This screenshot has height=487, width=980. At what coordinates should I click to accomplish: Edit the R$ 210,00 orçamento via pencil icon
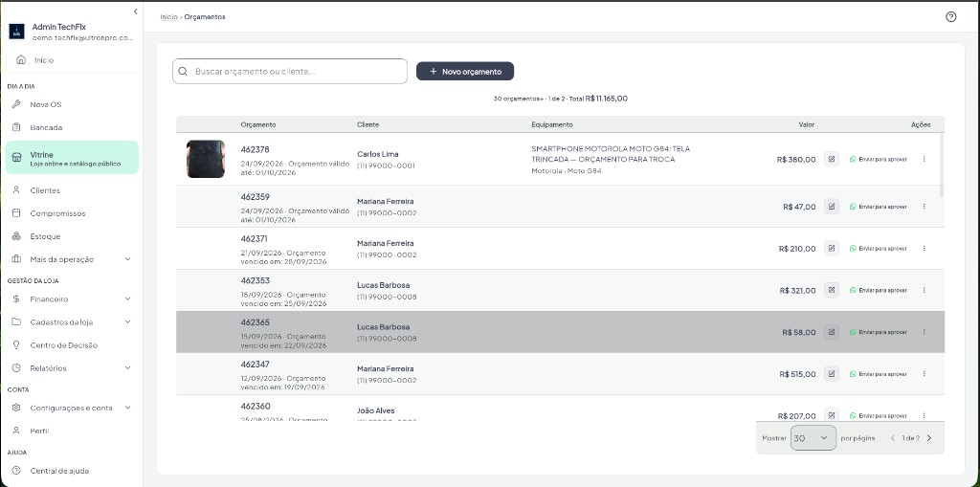click(832, 248)
